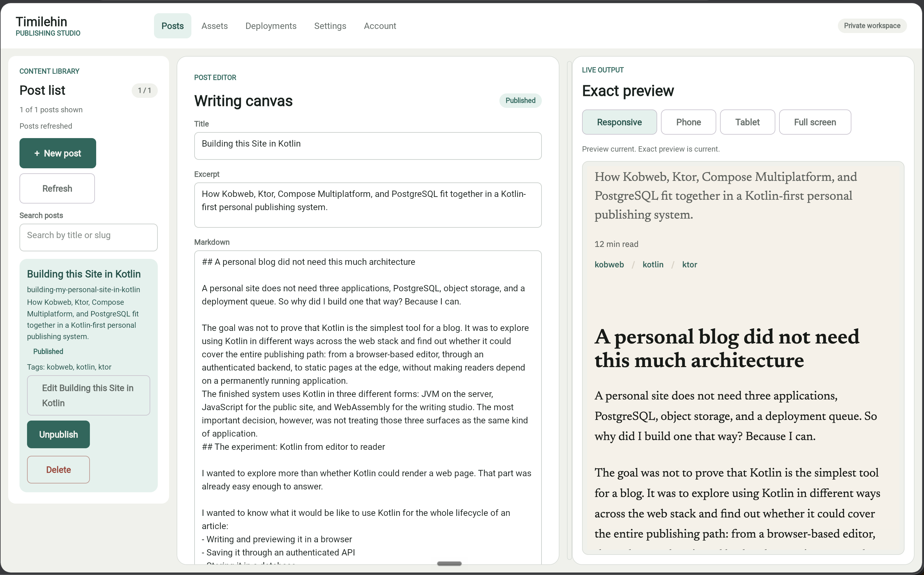Click the Published badge beside Writing canvas
This screenshot has width=924, height=575.
[520, 101]
